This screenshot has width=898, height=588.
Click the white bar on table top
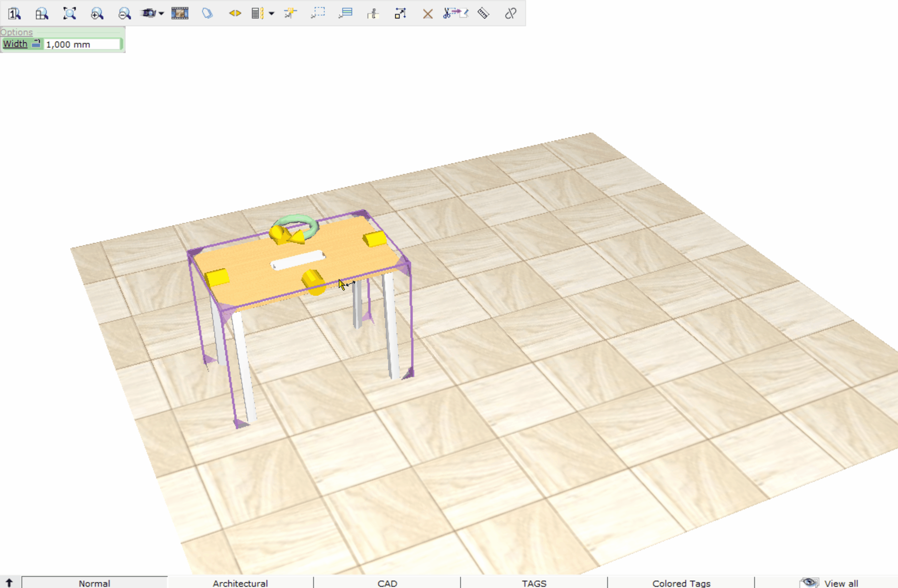[x=298, y=260]
